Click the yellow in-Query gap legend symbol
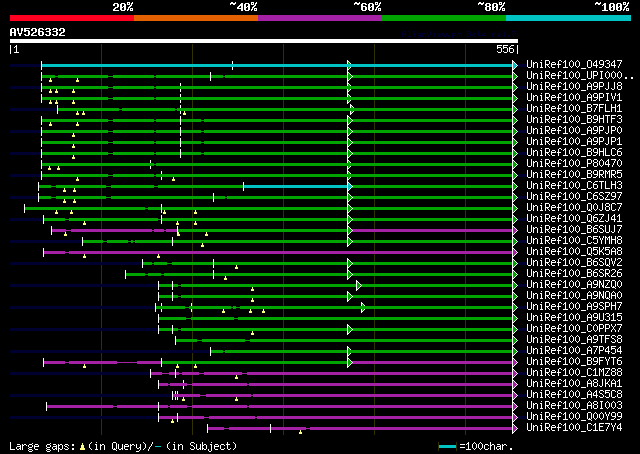The image size is (640, 454). coord(82,447)
